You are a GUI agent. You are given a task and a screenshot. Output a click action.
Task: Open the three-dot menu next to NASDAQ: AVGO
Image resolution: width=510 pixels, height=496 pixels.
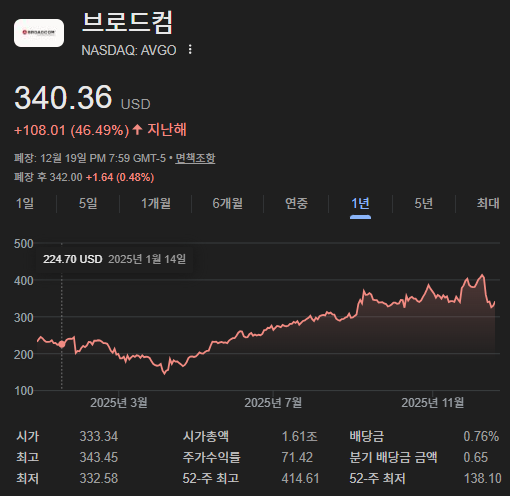click(190, 50)
